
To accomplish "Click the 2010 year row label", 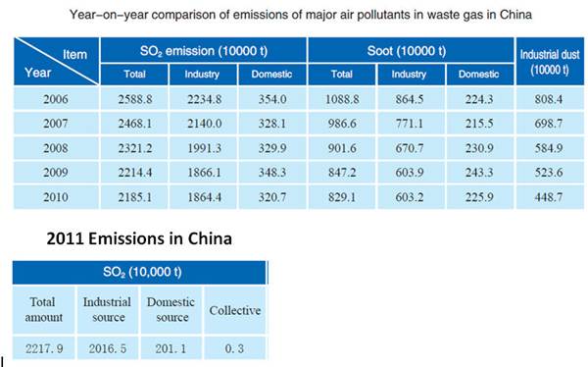I will 56,197.
